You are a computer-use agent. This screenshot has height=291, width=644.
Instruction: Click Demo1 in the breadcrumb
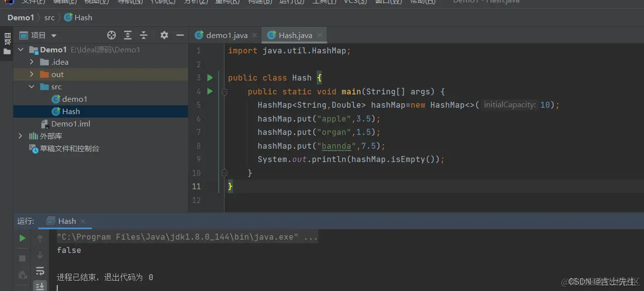[x=21, y=17]
